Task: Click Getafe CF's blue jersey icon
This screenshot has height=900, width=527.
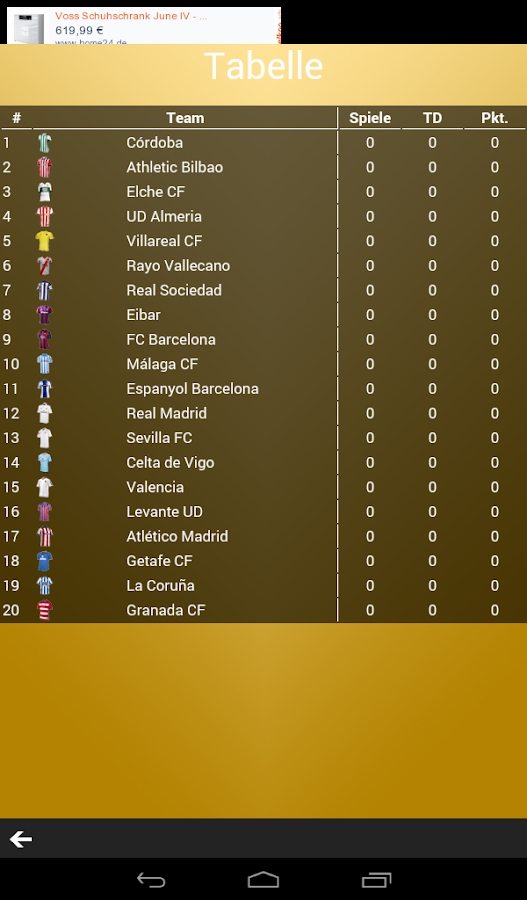Action: (x=44, y=561)
